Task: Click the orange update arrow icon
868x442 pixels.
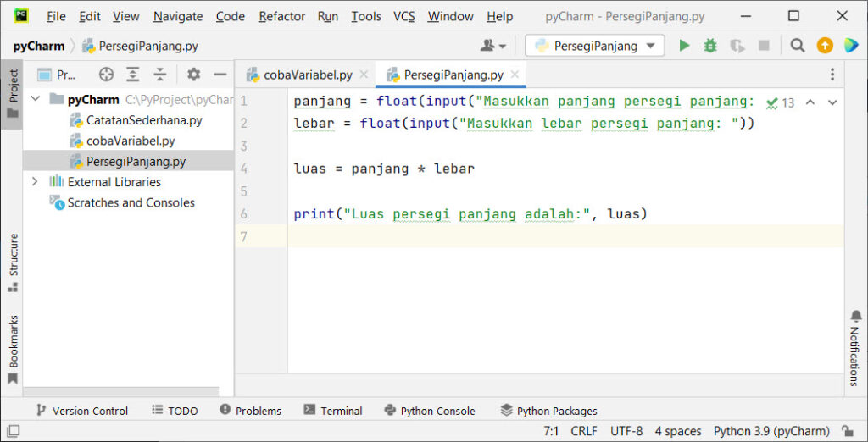Action: coord(825,46)
